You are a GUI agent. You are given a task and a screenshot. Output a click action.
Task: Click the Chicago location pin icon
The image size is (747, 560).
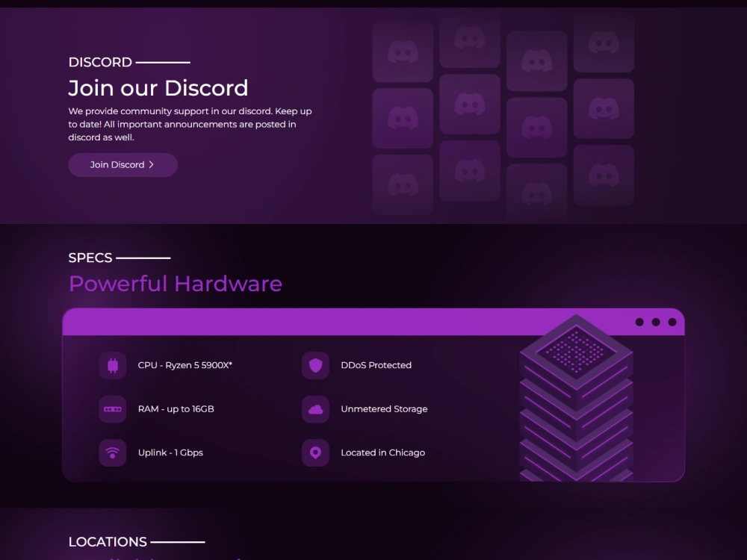click(315, 453)
